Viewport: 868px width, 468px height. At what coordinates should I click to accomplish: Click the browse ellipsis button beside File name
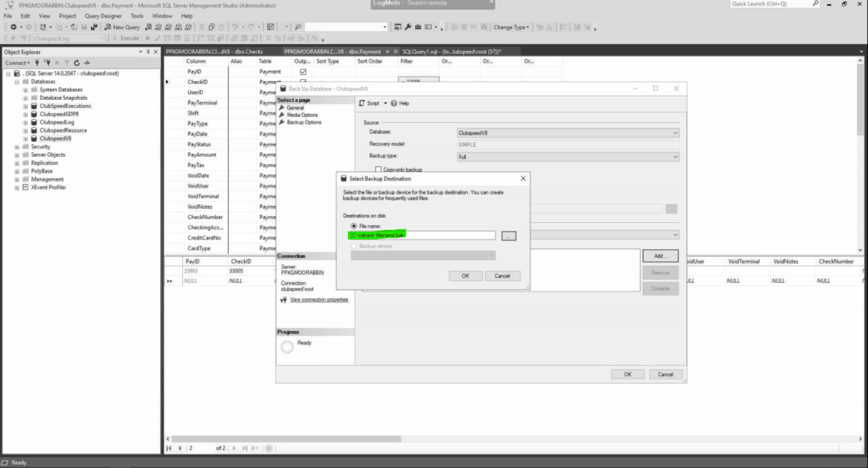[x=508, y=236]
